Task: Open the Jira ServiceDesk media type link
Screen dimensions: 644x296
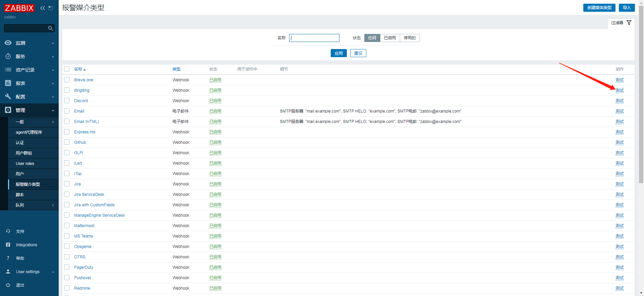Action: point(89,195)
